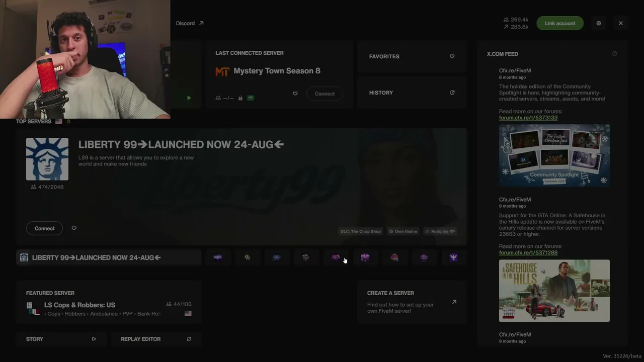Viewport: 644px width, 362px height.
Task: Click the help icon in X.com Feed
Action: click(x=614, y=54)
